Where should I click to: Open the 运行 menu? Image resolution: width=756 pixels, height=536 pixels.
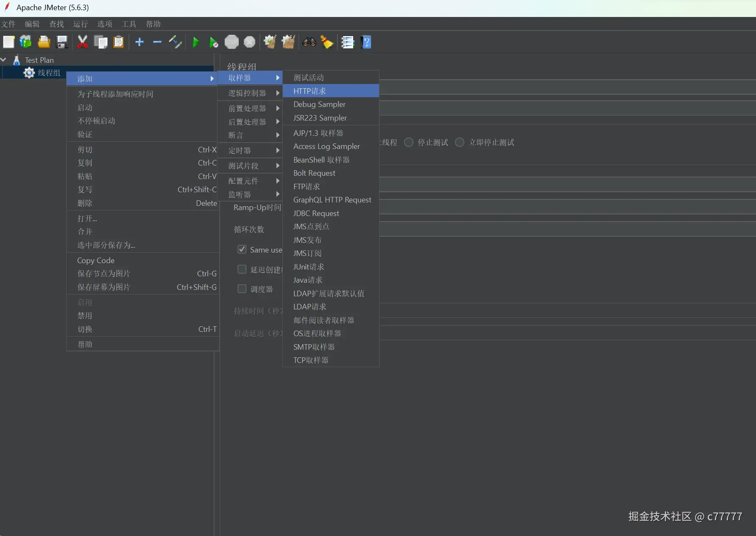[81, 24]
